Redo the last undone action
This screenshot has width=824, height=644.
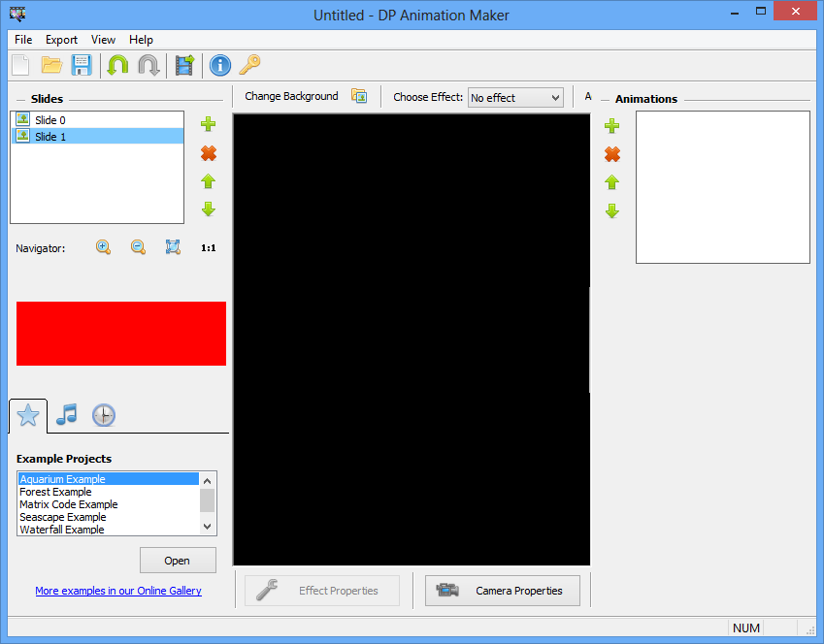pos(147,65)
